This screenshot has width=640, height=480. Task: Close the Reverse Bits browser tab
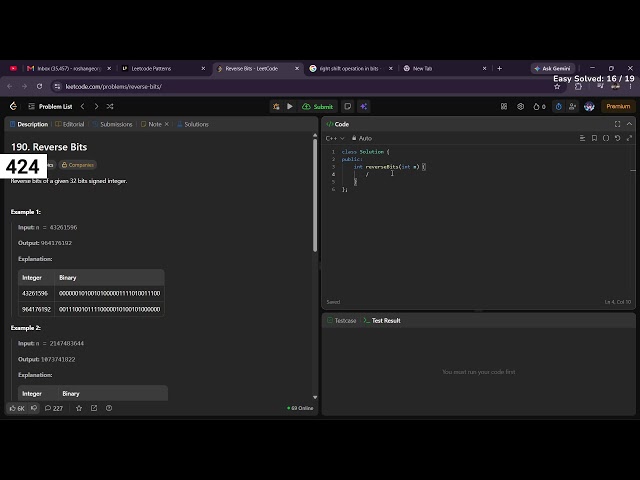tap(297, 69)
